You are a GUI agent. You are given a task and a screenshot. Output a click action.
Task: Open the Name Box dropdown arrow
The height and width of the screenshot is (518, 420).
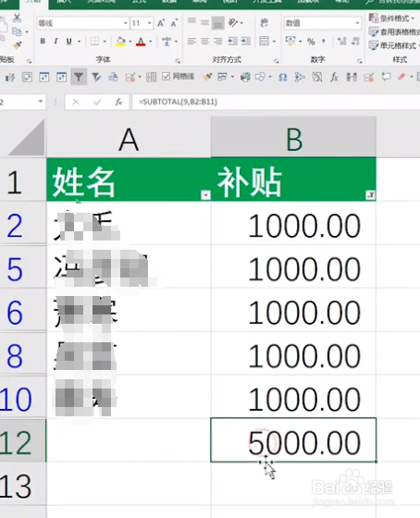pyautogui.click(x=41, y=101)
